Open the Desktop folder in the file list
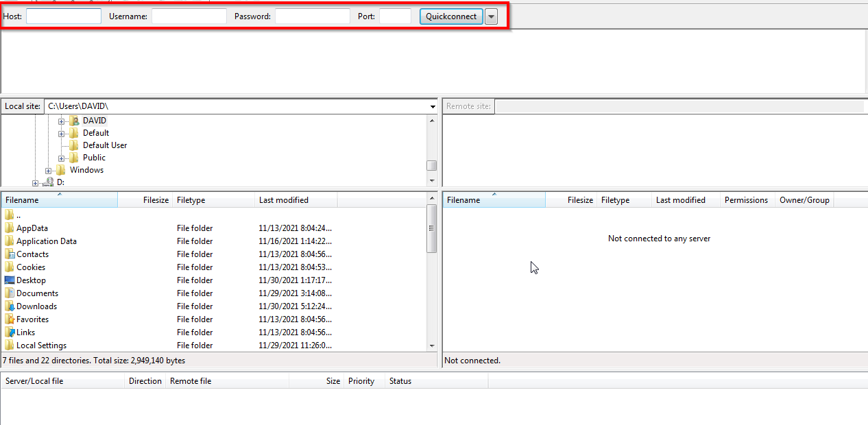Screen dimensions: 868x425 coord(30,280)
